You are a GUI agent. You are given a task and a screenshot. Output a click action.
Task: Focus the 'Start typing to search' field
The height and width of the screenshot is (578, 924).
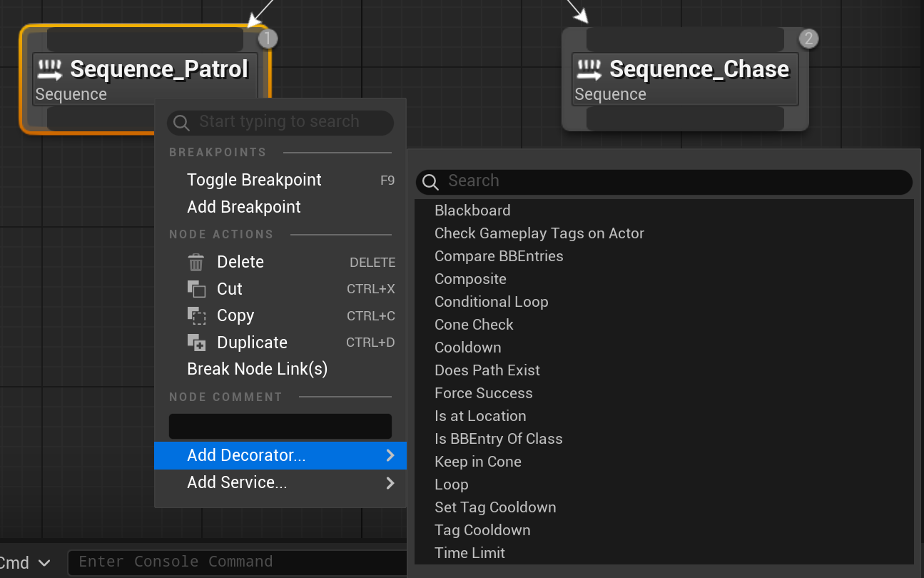(x=280, y=123)
